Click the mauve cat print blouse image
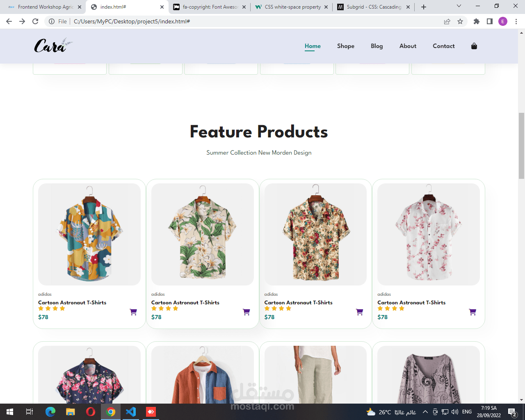This screenshot has height=420, width=525. 429,375
